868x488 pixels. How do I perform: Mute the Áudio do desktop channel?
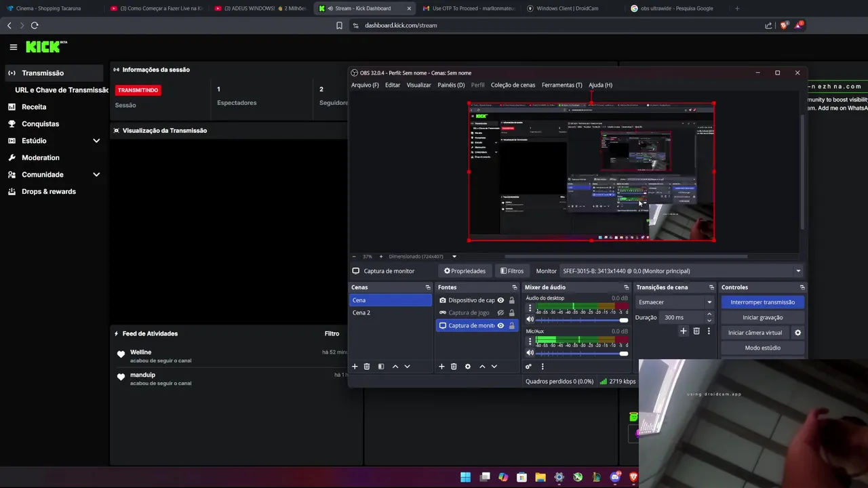coord(530,319)
